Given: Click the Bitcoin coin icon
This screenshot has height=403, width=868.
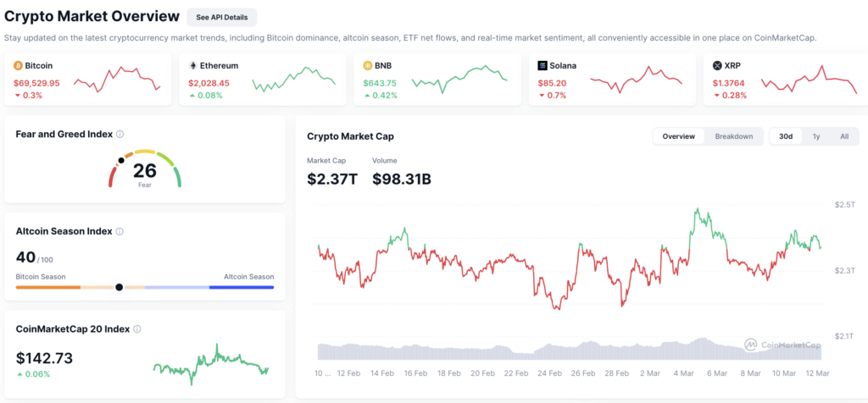Looking at the screenshot, I should [19, 66].
